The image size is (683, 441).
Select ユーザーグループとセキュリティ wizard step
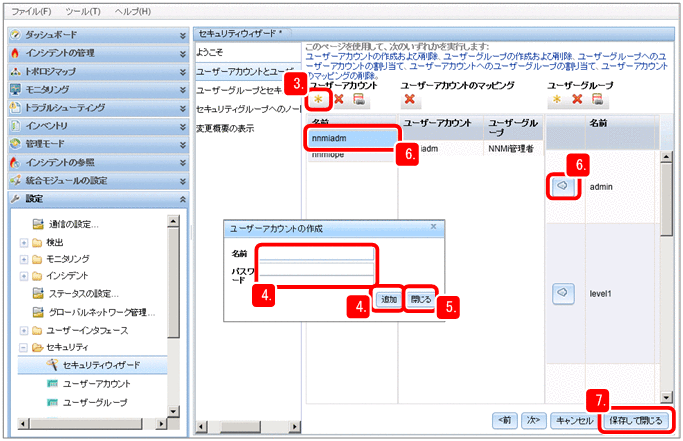pos(239,90)
